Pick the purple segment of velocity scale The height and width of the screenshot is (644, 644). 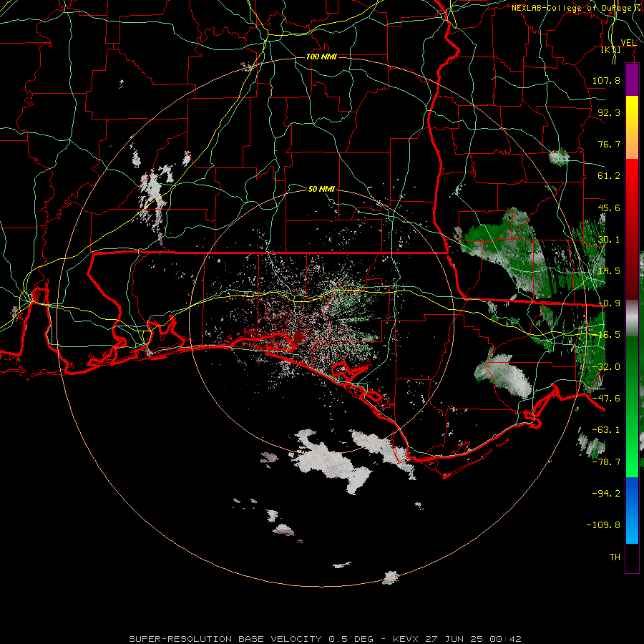coord(632,79)
